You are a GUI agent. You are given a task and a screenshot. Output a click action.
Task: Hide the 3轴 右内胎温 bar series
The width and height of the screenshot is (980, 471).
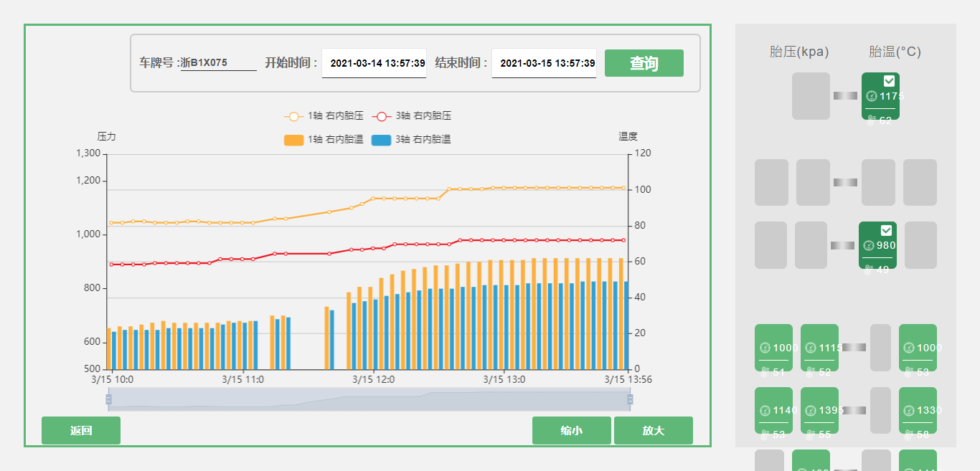(411, 140)
